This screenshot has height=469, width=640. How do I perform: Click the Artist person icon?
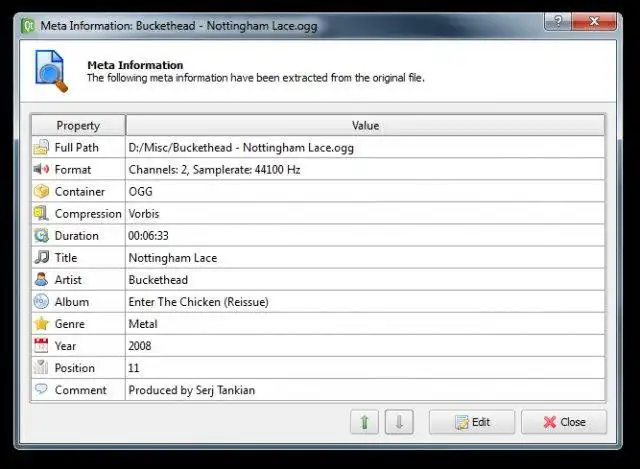(x=41, y=280)
